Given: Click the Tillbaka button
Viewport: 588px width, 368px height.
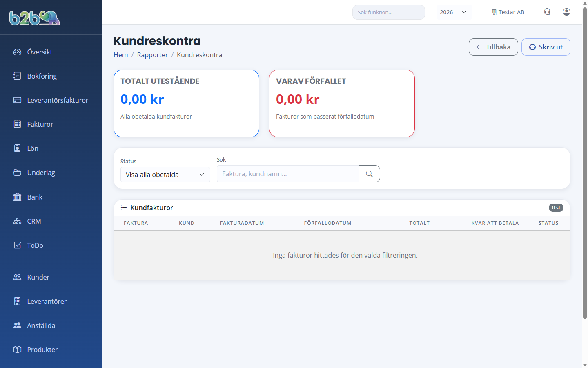Looking at the screenshot, I should coord(493,47).
